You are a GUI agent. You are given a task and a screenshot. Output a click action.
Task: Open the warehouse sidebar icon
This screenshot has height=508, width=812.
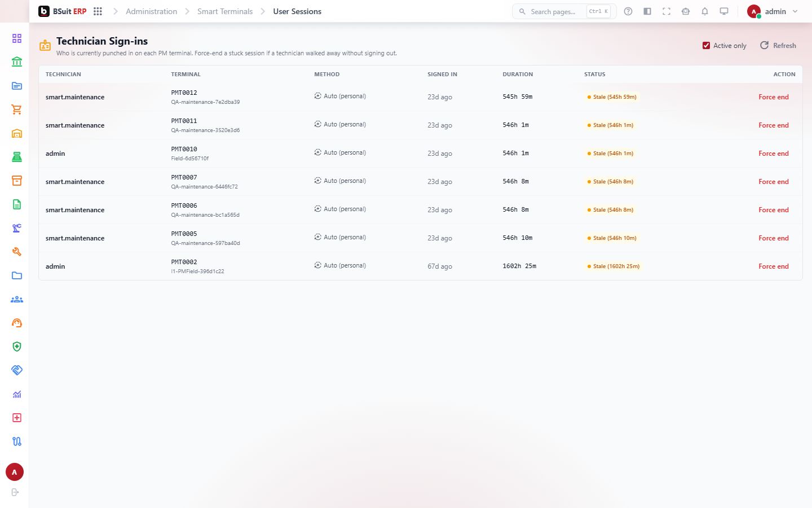(17, 133)
